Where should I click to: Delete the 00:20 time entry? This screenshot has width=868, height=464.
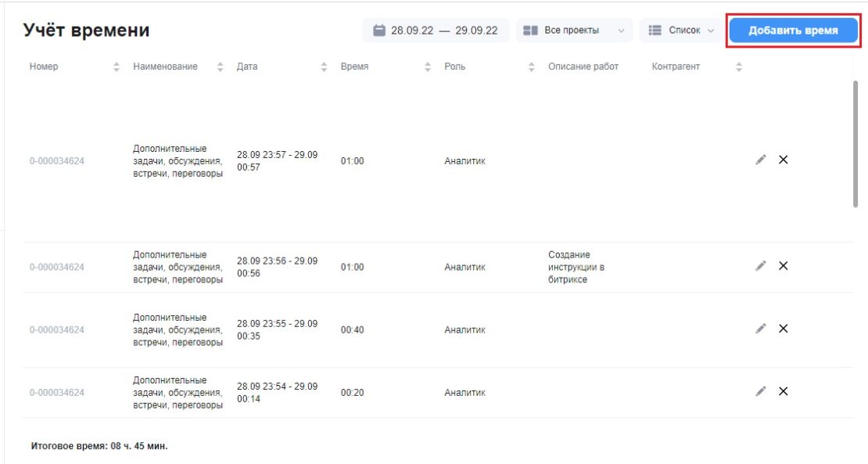[x=784, y=391]
